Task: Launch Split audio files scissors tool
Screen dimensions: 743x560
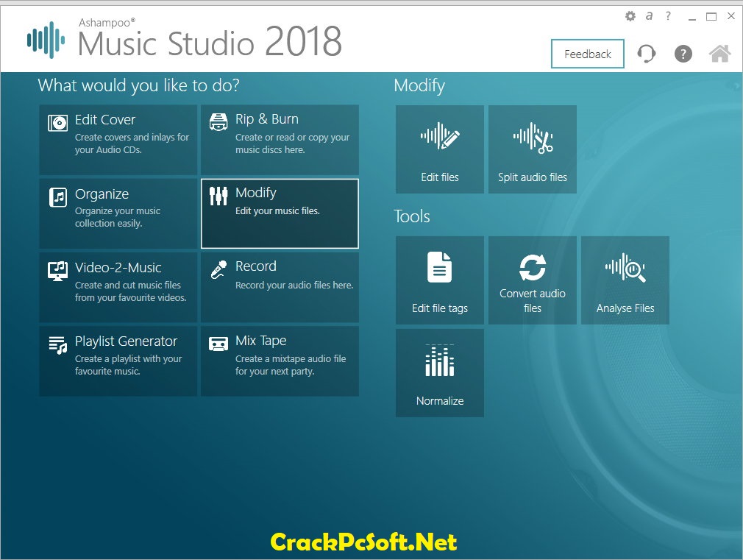Action: pos(533,149)
